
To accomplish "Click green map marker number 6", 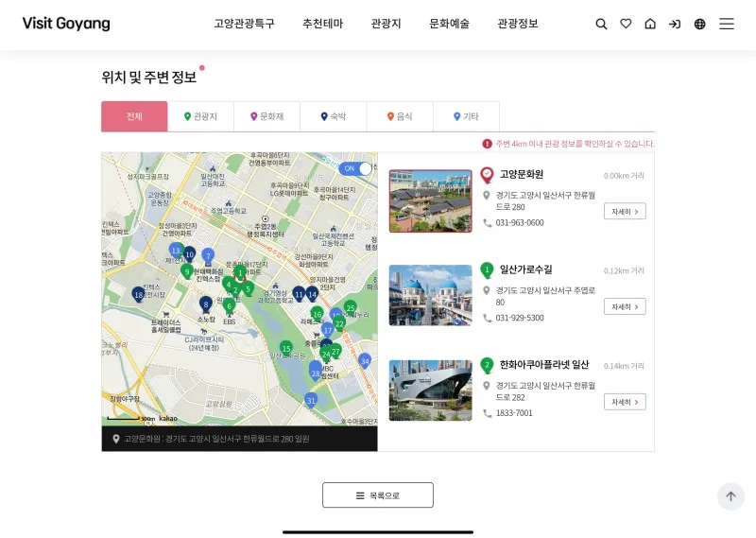I will pos(230,306).
